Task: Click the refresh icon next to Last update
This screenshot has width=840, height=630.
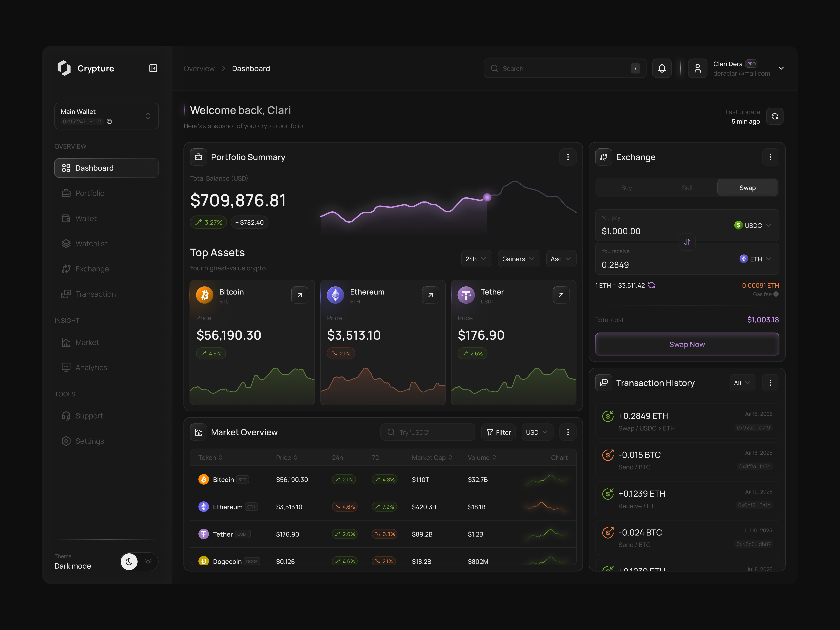Action: tap(775, 116)
